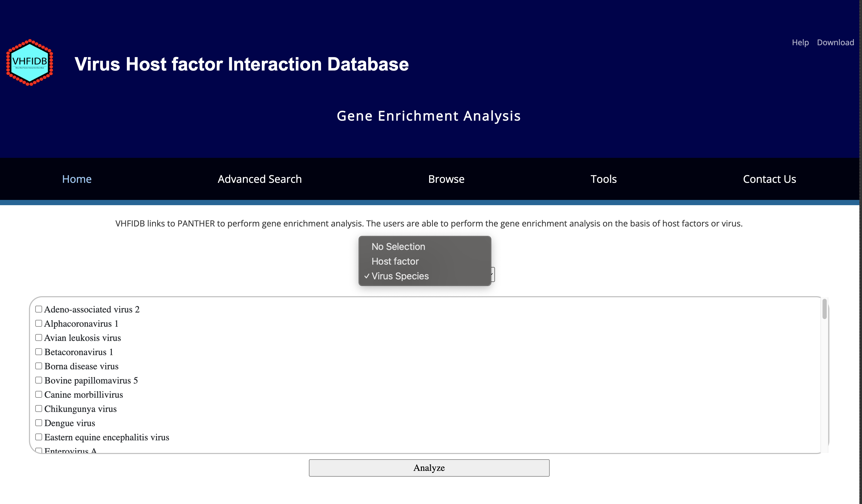Check the Adeno-associated virus 2 checkbox
This screenshot has height=504, width=862.
pyautogui.click(x=39, y=309)
